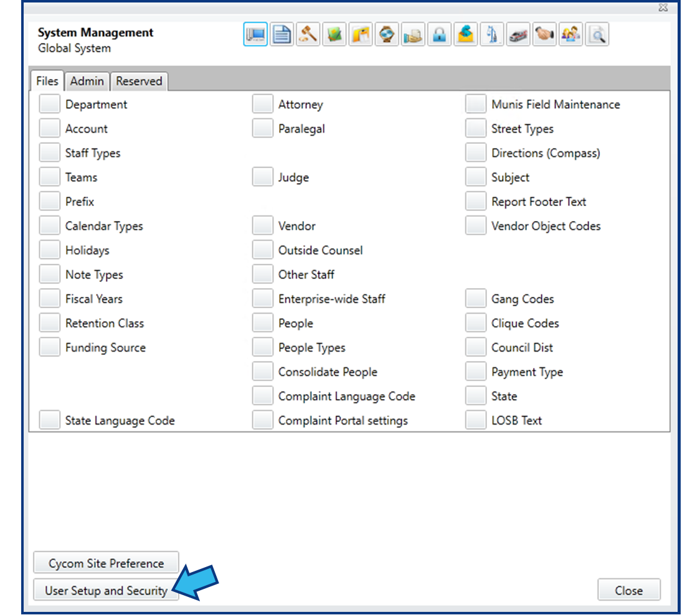Click the square button beside Subject
700x615 pixels.
pyautogui.click(x=476, y=177)
